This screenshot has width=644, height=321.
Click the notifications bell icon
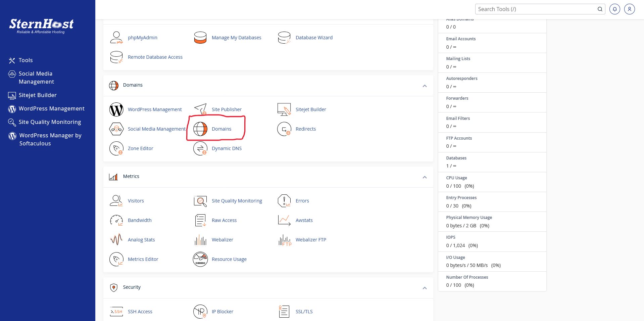coord(614,9)
